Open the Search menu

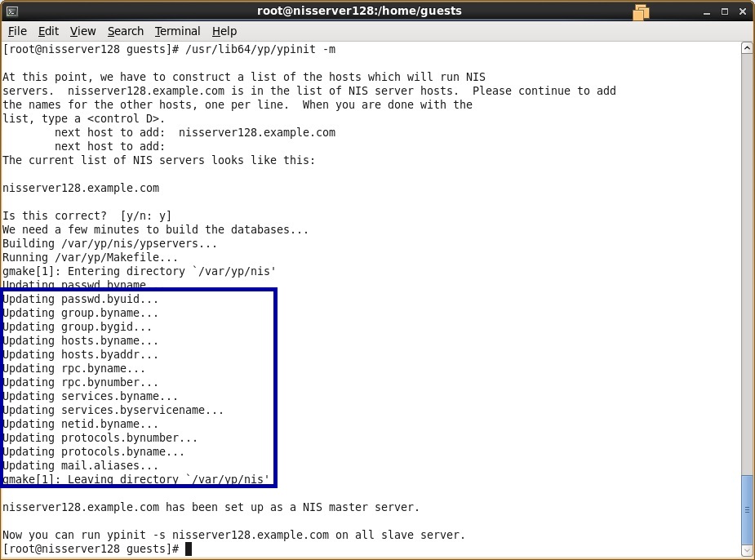pos(126,31)
